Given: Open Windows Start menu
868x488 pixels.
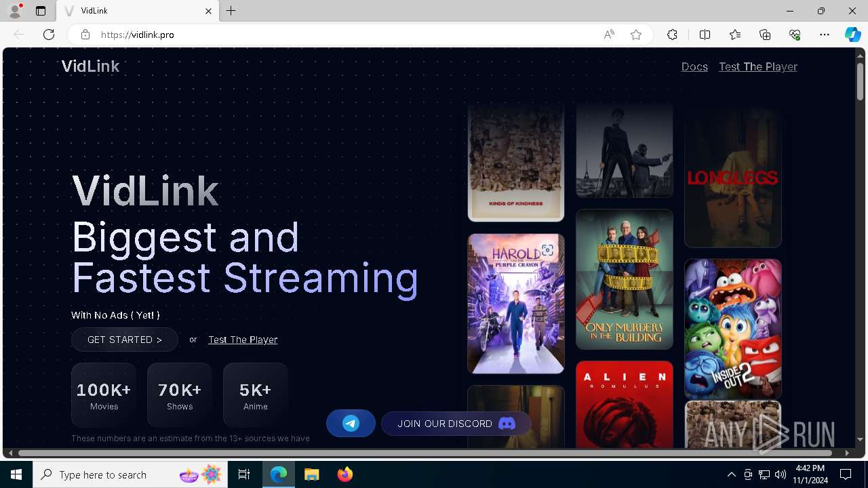Looking at the screenshot, I should [16, 474].
